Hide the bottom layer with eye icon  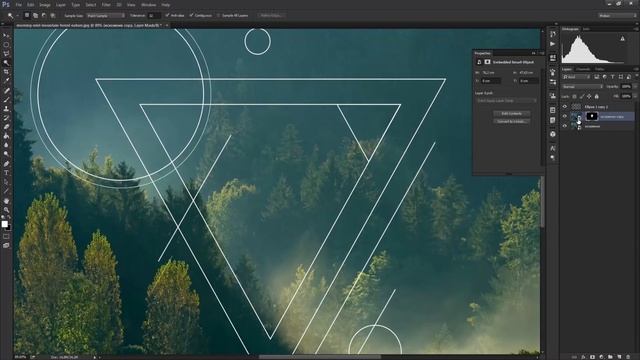pos(565,126)
